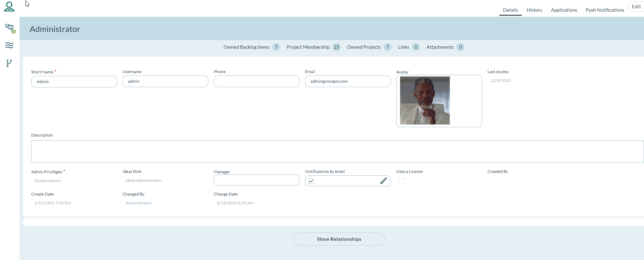The height and width of the screenshot is (260, 644).
Task: Open the Attachments relationship
Action: (445, 47)
